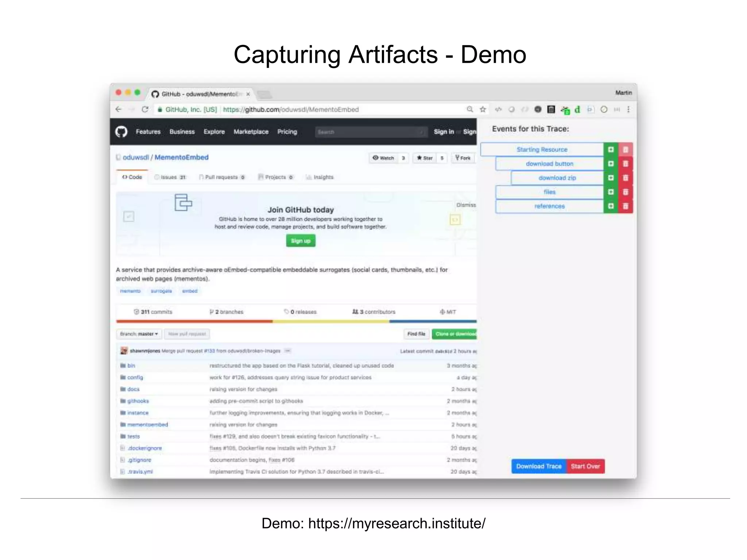The height and width of the screenshot is (560, 747).
Task: Add event under Starting Resource
Action: 611,149
